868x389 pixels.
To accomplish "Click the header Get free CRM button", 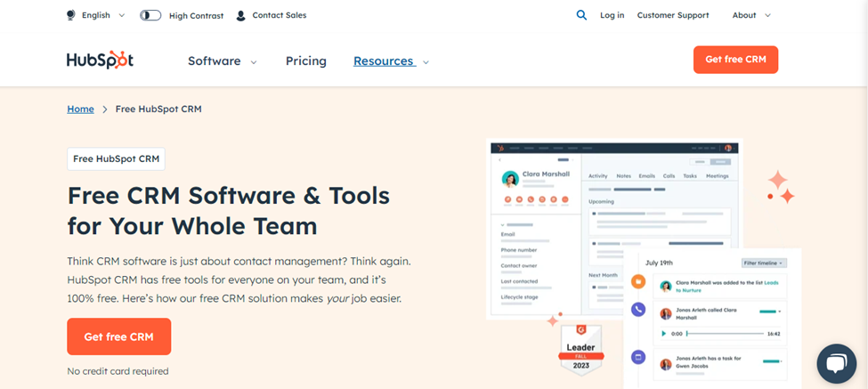I will tap(735, 60).
